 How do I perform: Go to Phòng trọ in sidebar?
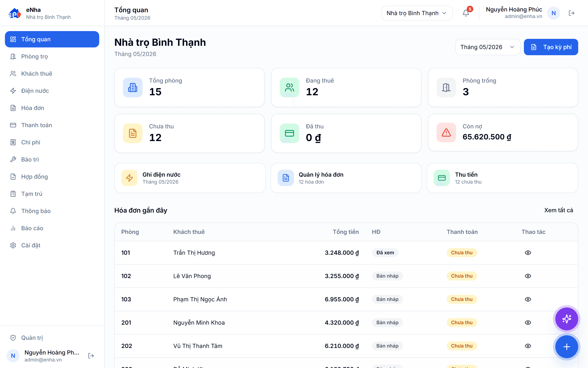tap(52, 56)
